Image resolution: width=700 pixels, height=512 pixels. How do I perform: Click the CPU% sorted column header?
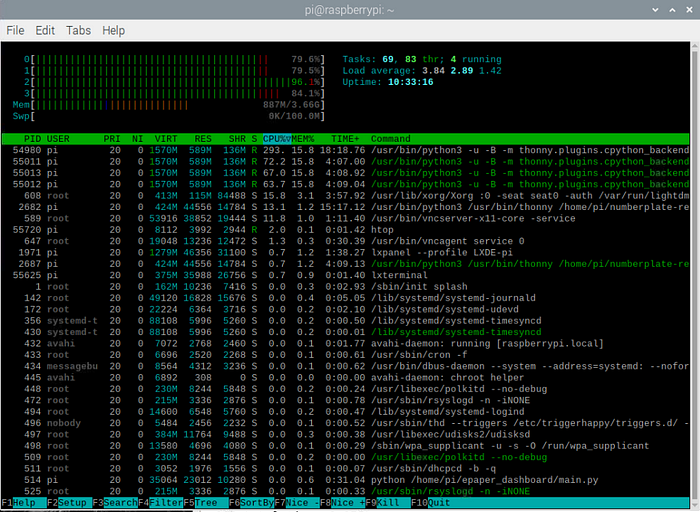coord(277,139)
